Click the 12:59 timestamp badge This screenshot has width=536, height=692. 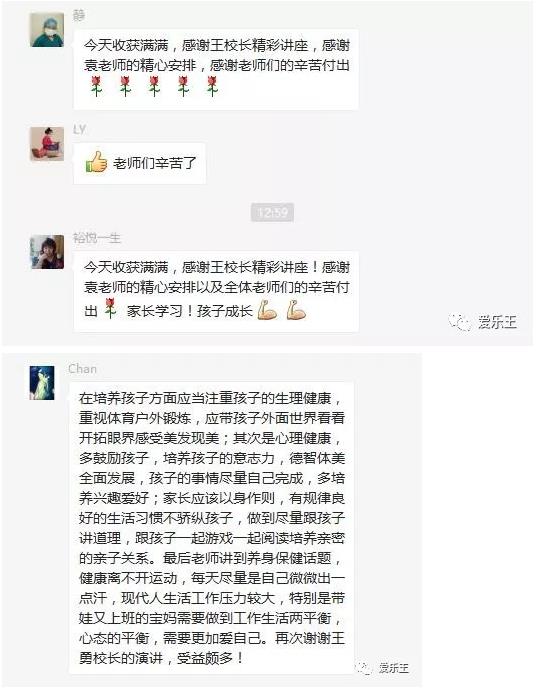tap(272, 213)
